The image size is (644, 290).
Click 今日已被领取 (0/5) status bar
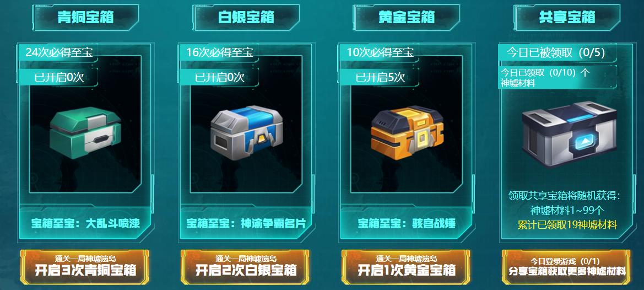[x=556, y=52]
